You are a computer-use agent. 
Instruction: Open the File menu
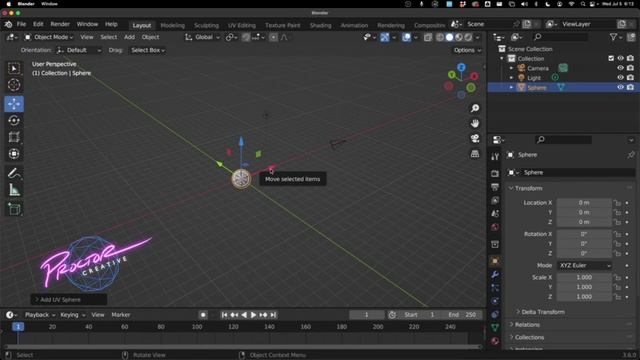(21, 24)
